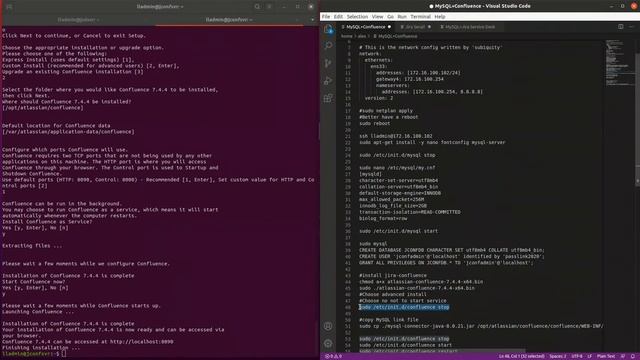Click the 'sudo /etc/init.d/mysql stop' line
Viewport: 640px width, 360px height.
point(397,155)
